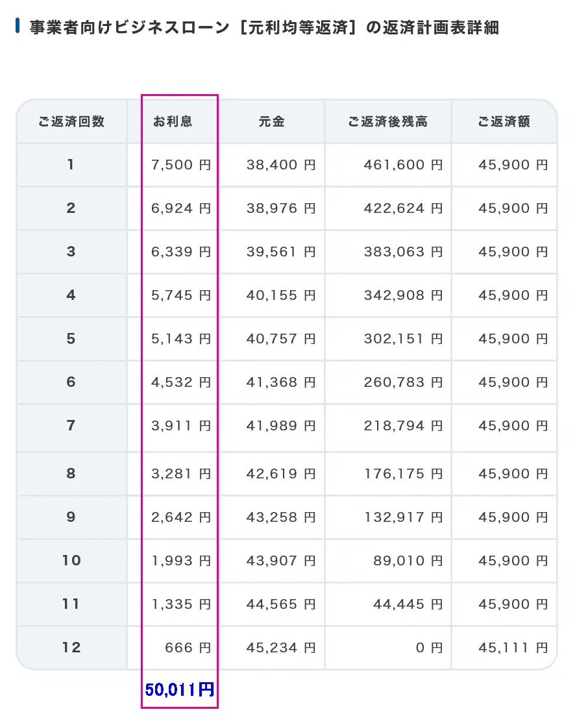The image size is (588, 714).
Task: Click the ご返済額 column header
Action: tap(504, 121)
